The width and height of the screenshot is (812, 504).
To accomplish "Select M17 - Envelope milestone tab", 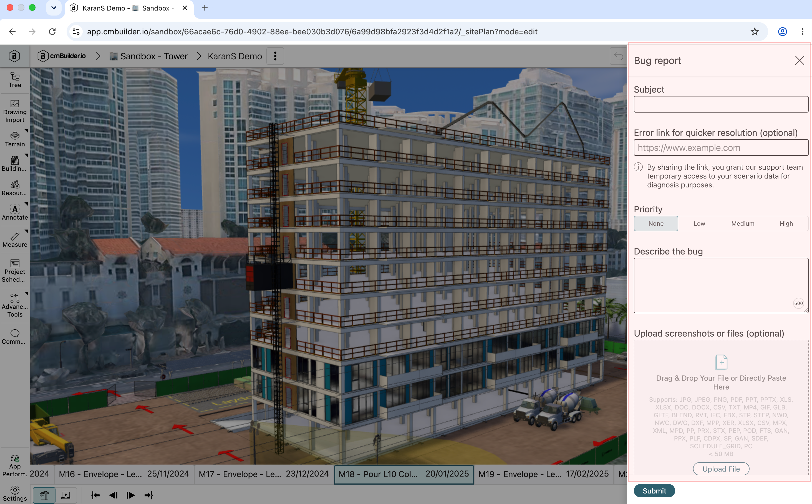I will tap(264, 474).
